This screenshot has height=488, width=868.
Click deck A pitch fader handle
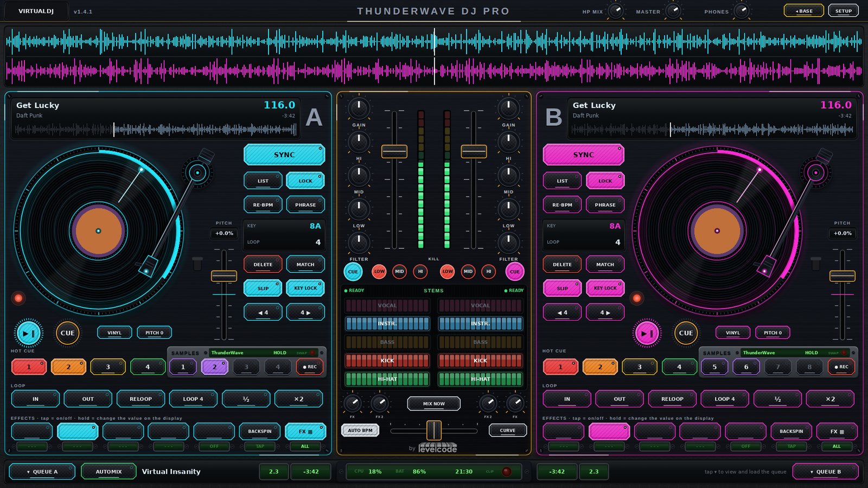click(x=224, y=276)
